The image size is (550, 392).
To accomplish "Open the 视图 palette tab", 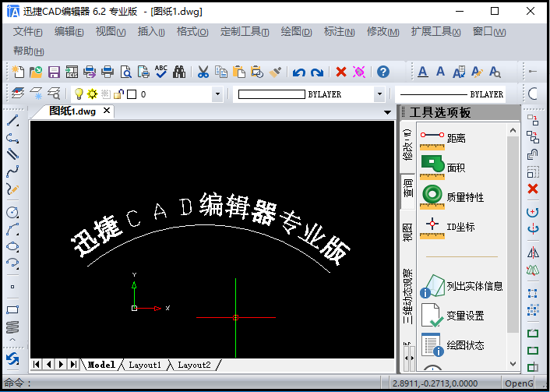I will (x=408, y=232).
